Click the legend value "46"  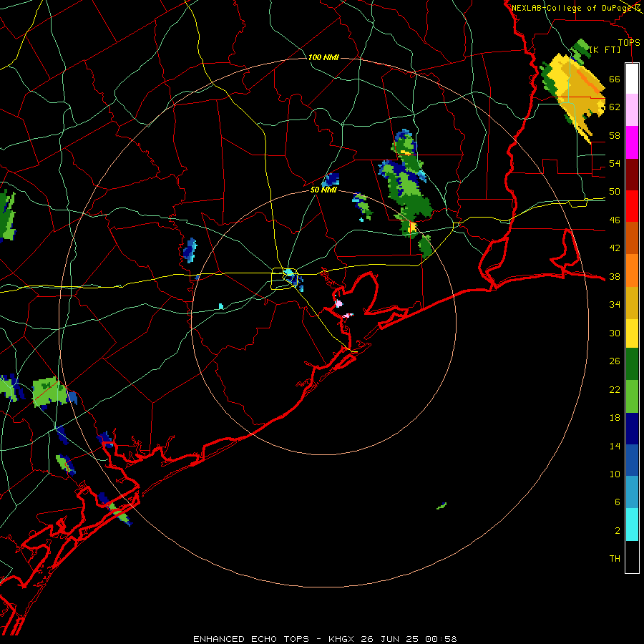point(615,220)
